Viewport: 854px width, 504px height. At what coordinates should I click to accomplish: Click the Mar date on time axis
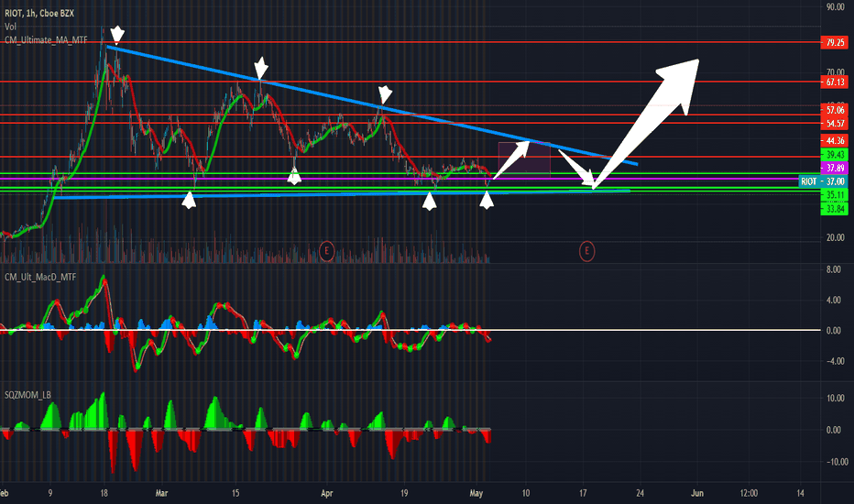click(161, 494)
